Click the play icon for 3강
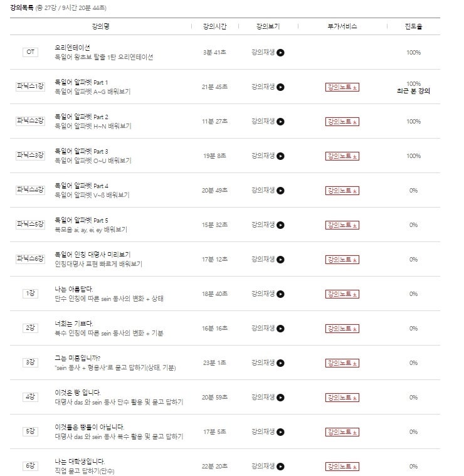Screen dimensions: 464x476 pos(280,362)
